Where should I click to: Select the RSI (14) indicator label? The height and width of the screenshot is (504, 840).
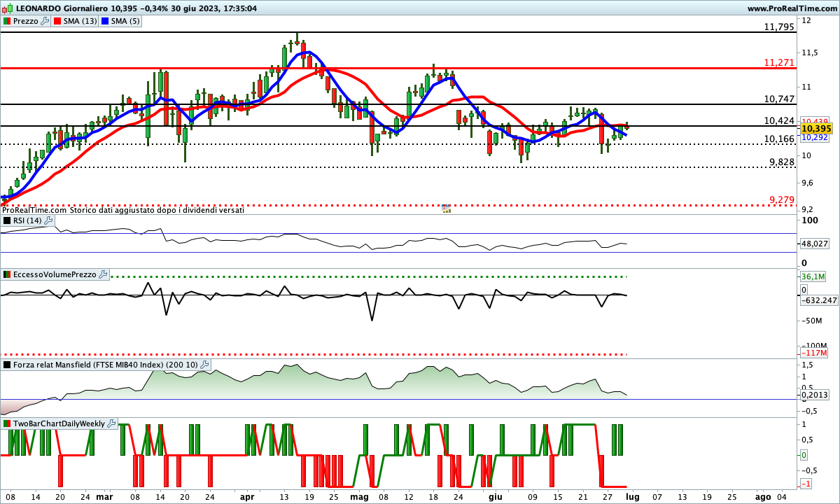coord(28,220)
